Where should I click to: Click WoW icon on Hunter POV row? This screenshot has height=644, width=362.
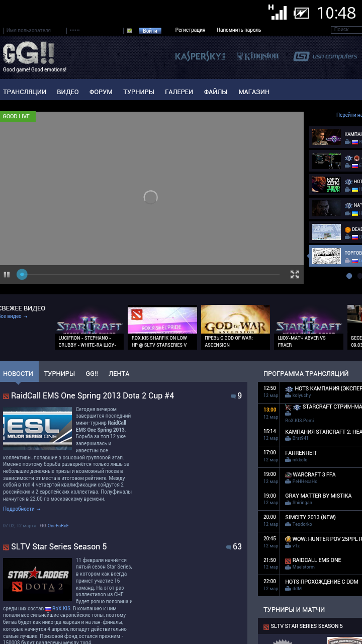coord(288,539)
